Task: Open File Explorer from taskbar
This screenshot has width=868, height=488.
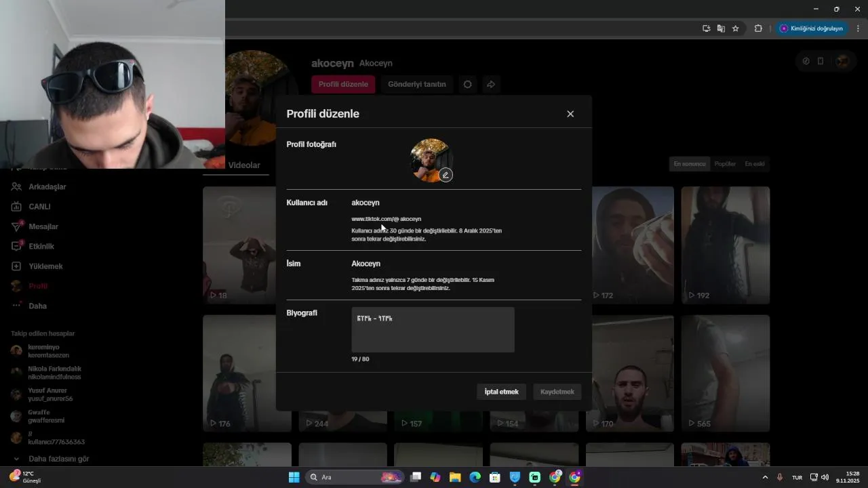Action: (455, 477)
